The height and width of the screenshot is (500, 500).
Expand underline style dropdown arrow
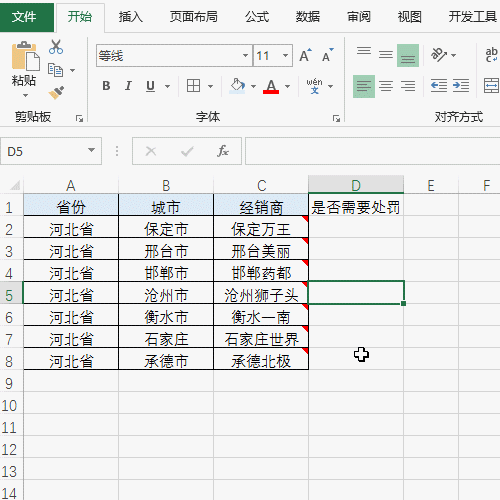pos(167,86)
